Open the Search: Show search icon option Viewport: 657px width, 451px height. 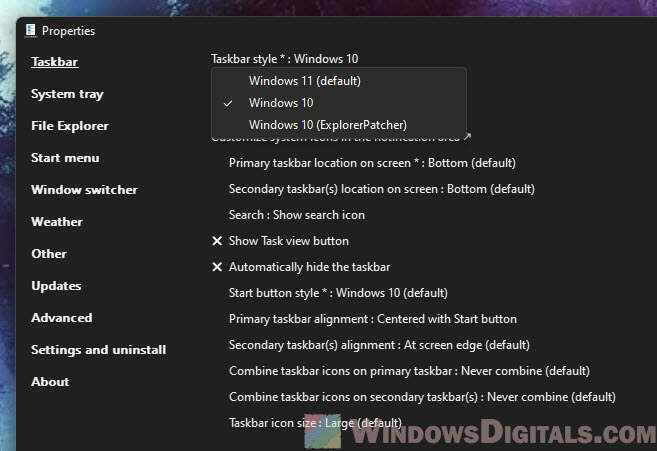coord(297,215)
